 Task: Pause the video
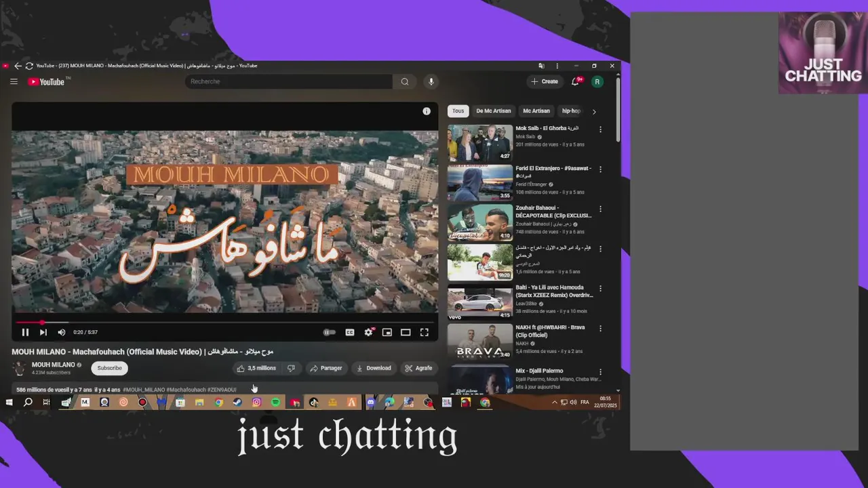click(x=25, y=332)
